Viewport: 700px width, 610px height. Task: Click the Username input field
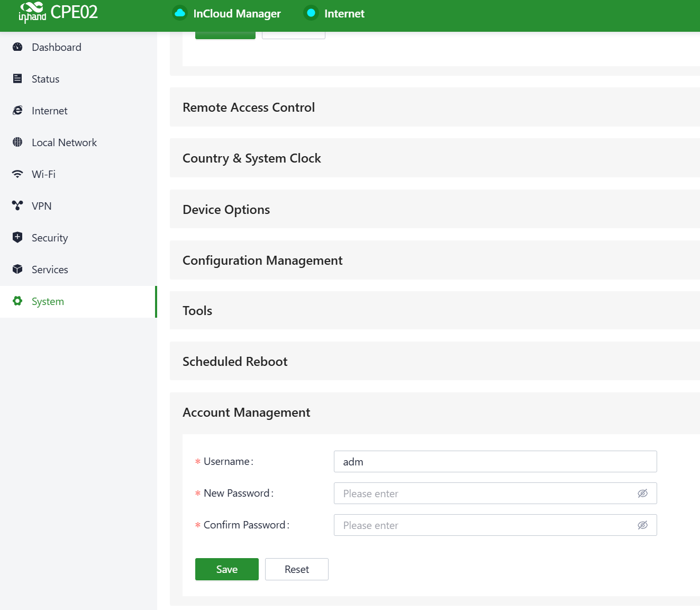pyautogui.click(x=495, y=462)
